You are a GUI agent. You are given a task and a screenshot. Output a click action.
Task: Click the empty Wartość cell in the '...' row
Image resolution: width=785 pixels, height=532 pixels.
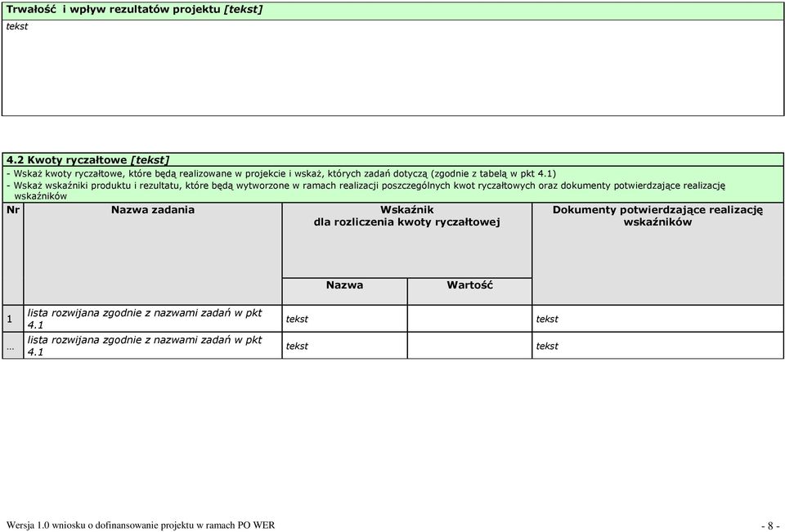[x=469, y=346]
